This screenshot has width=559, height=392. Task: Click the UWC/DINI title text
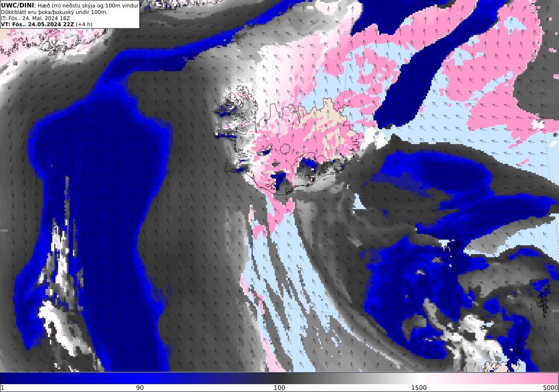(17, 5)
